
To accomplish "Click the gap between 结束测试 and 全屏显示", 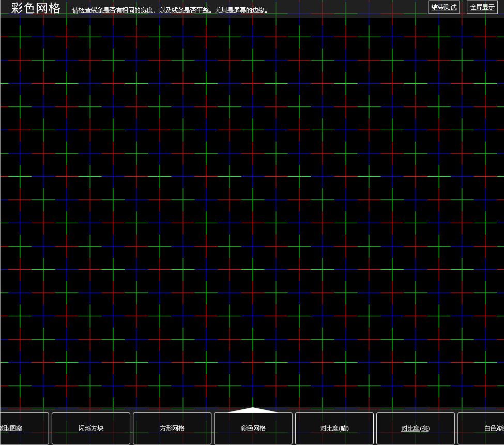I will (463, 7).
